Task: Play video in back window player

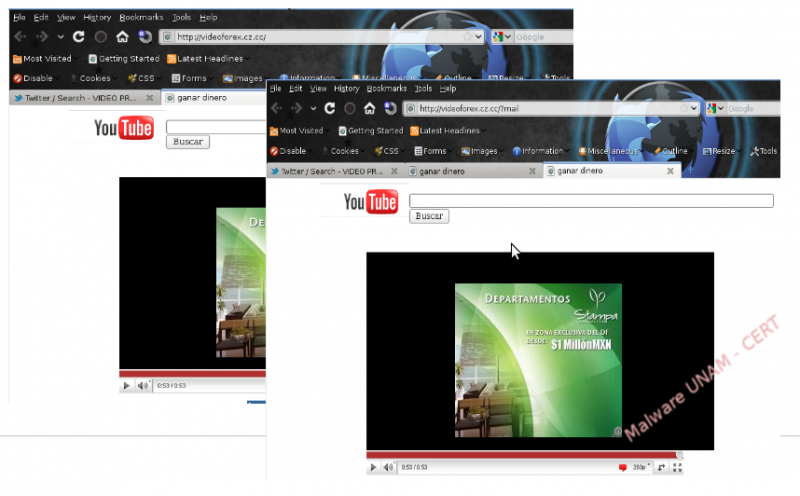Action: point(126,386)
